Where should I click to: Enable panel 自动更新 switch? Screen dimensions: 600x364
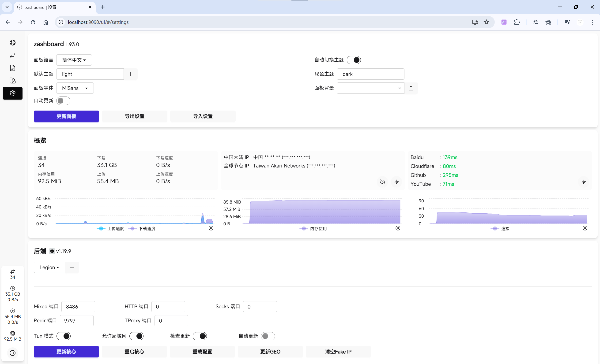(x=63, y=101)
